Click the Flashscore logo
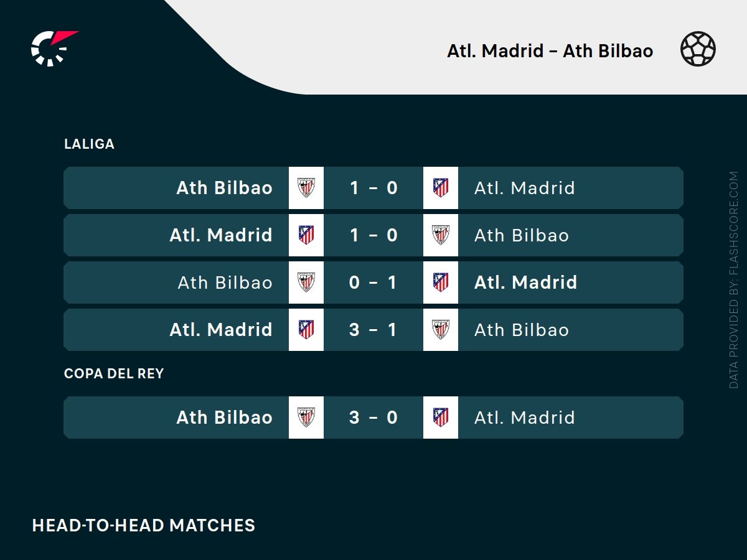The height and width of the screenshot is (560, 747). click(x=53, y=48)
